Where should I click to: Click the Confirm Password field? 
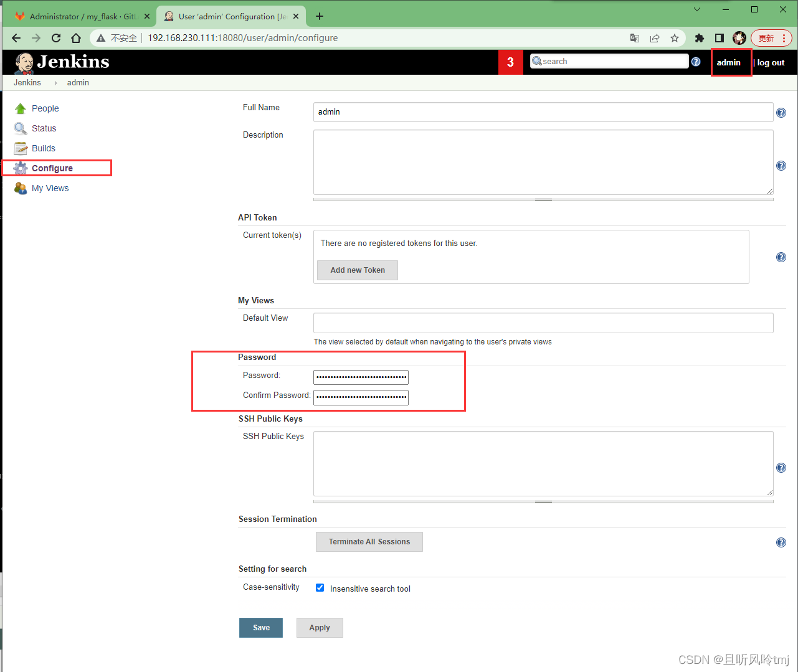click(361, 397)
